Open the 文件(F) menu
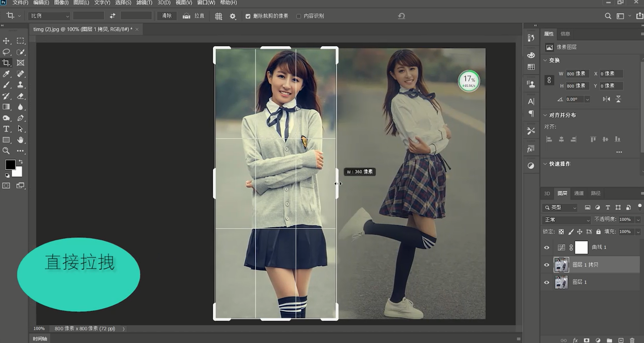Viewport: 644px width, 343px height. point(20,3)
